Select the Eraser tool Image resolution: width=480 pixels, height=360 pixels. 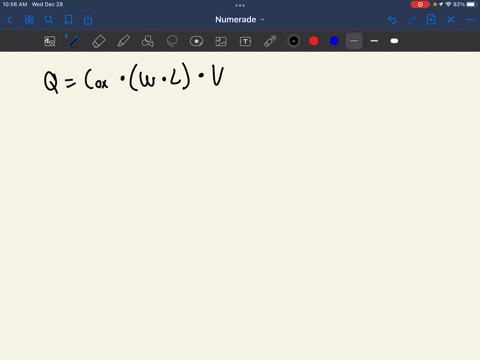(x=98, y=41)
